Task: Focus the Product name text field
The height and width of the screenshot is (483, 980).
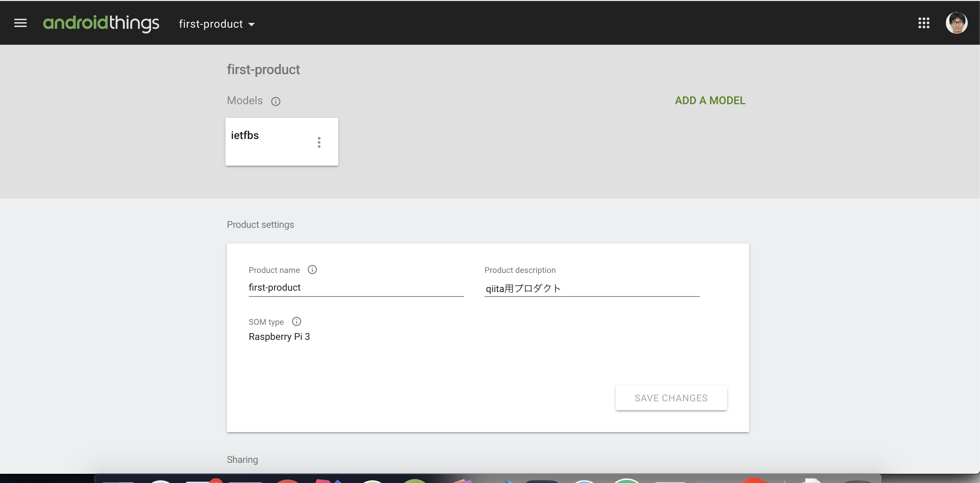Action: (356, 288)
